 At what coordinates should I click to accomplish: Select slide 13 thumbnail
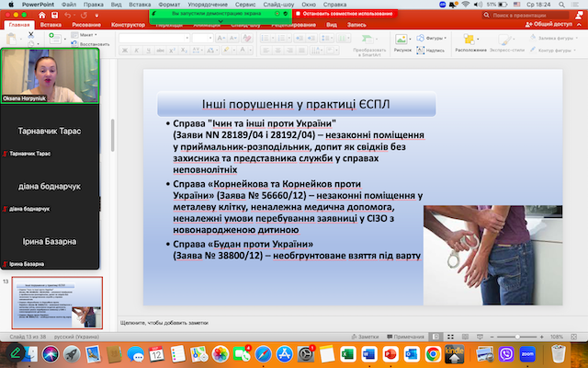(x=57, y=303)
